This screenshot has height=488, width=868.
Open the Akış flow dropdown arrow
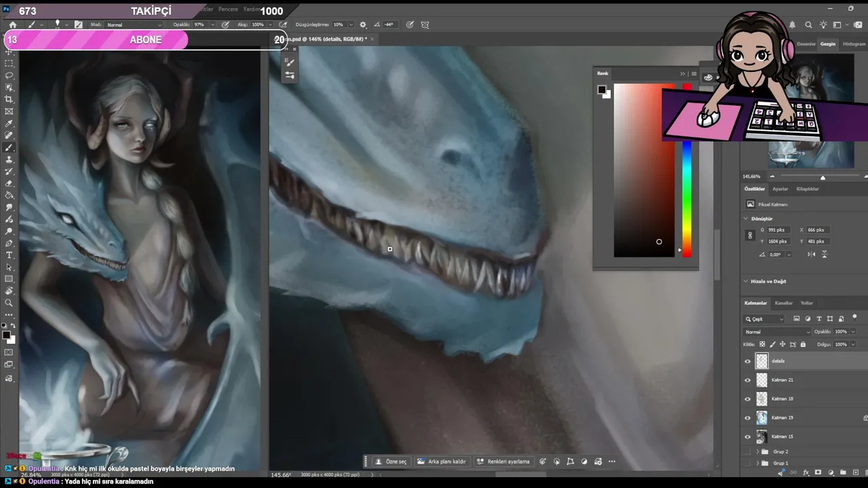pyautogui.click(x=270, y=24)
